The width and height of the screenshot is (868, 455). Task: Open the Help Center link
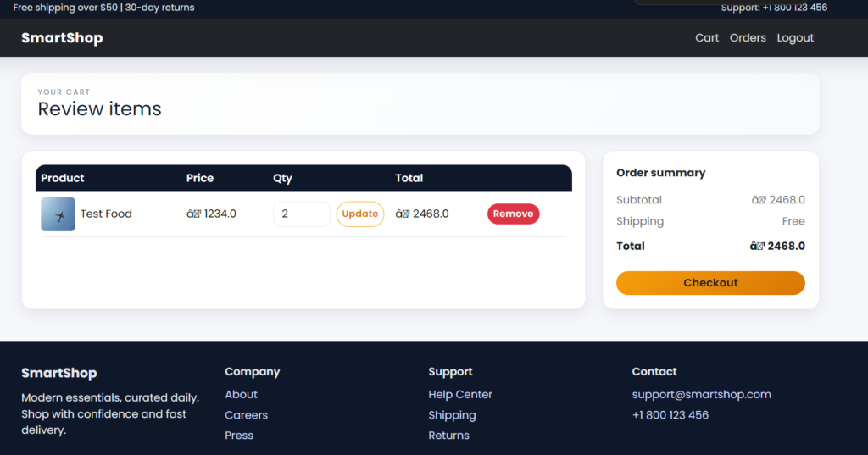click(x=460, y=394)
